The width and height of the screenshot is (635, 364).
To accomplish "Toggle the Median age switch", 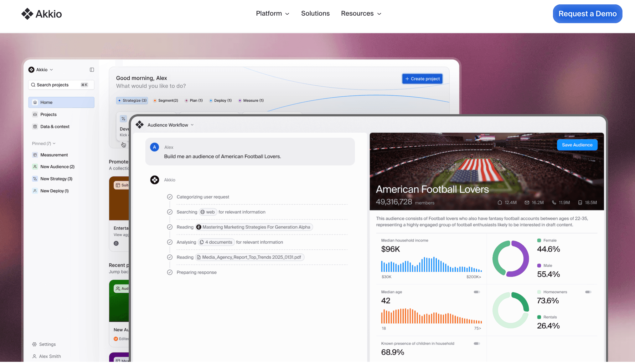I will click(477, 292).
